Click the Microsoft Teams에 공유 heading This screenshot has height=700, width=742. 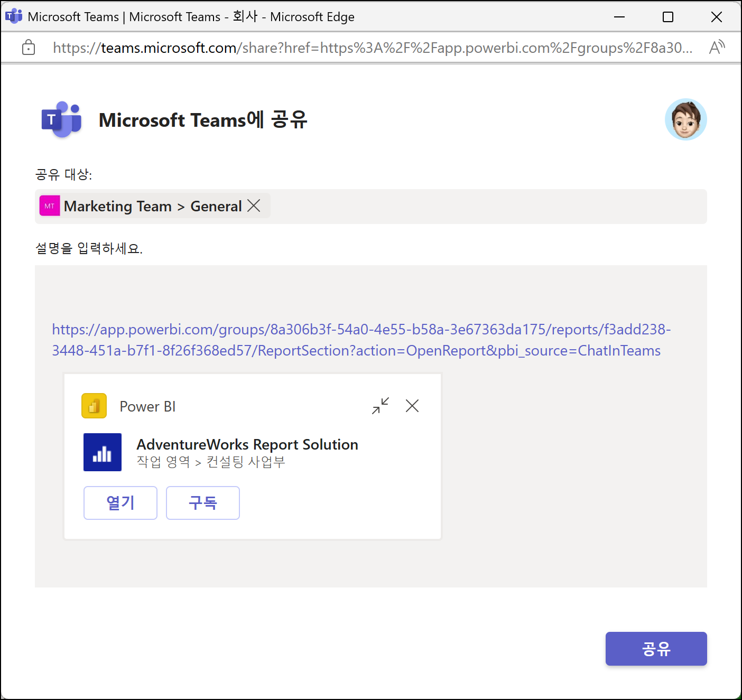(203, 120)
